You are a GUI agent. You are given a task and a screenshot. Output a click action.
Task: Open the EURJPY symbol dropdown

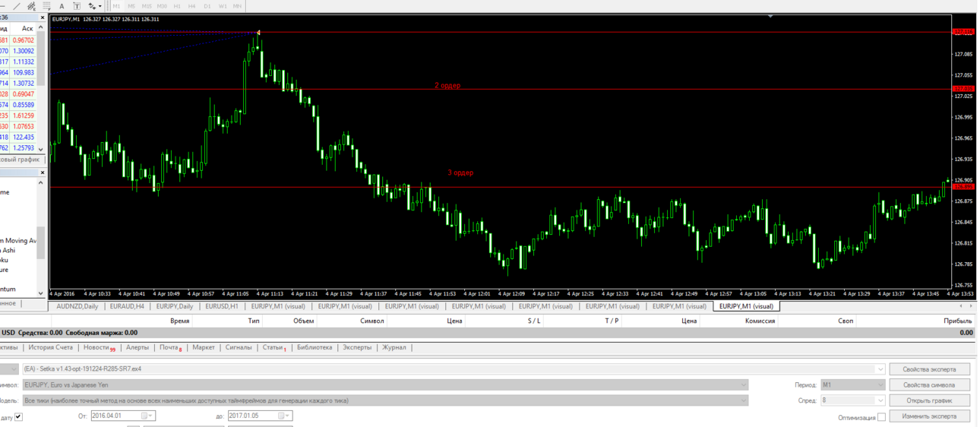click(x=744, y=385)
